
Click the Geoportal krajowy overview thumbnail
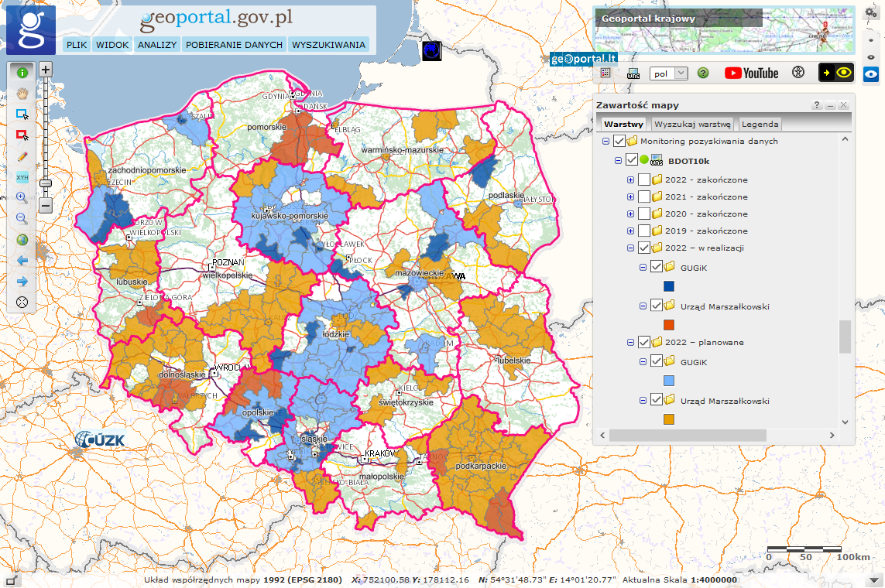723,29
